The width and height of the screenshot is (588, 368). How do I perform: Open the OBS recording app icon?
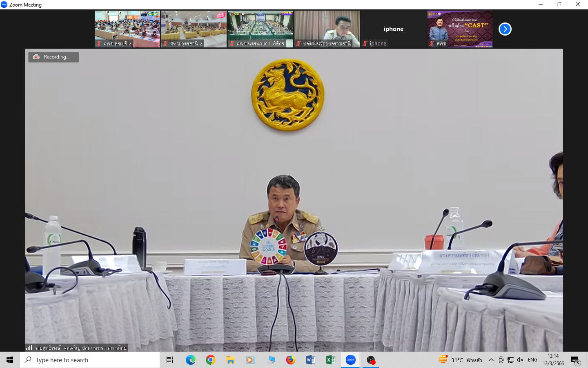tap(370, 360)
